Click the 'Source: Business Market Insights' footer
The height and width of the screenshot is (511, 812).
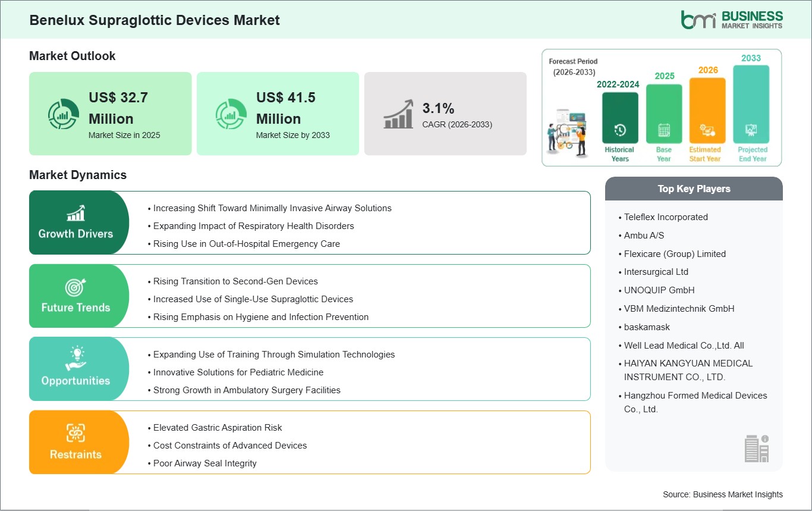point(723,494)
